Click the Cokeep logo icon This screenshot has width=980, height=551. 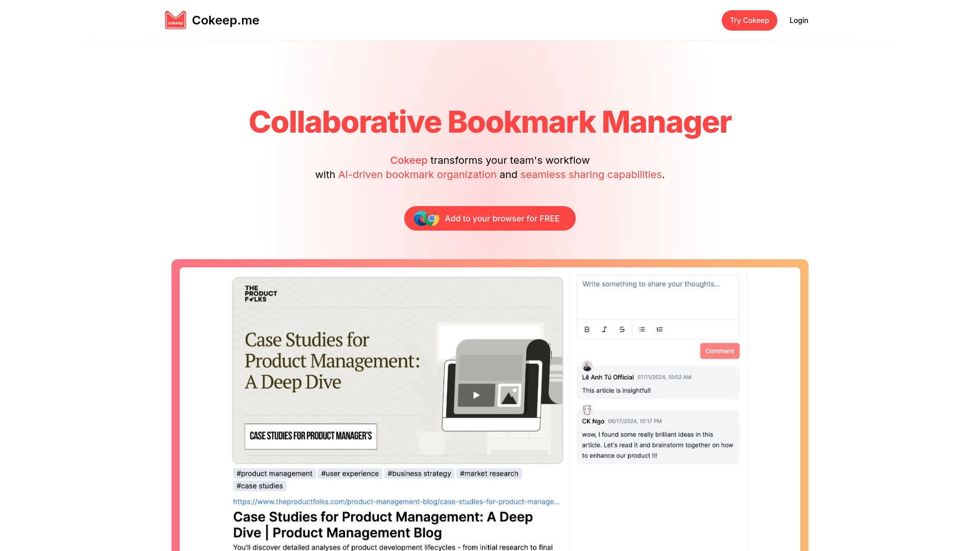pos(174,20)
